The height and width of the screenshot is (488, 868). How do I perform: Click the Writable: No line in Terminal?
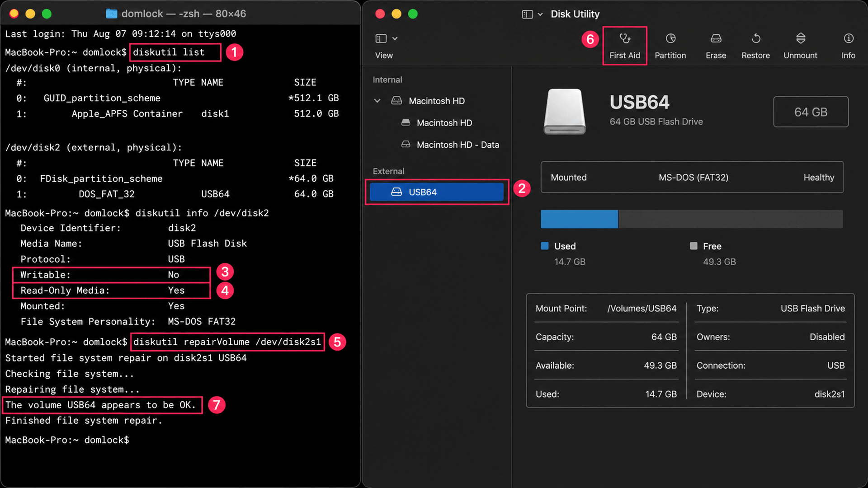tap(111, 275)
